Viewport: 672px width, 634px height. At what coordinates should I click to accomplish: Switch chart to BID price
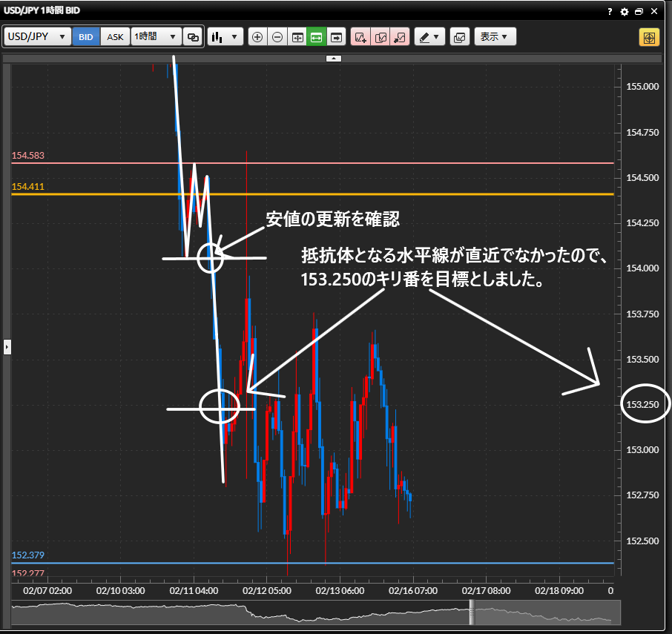(86, 37)
